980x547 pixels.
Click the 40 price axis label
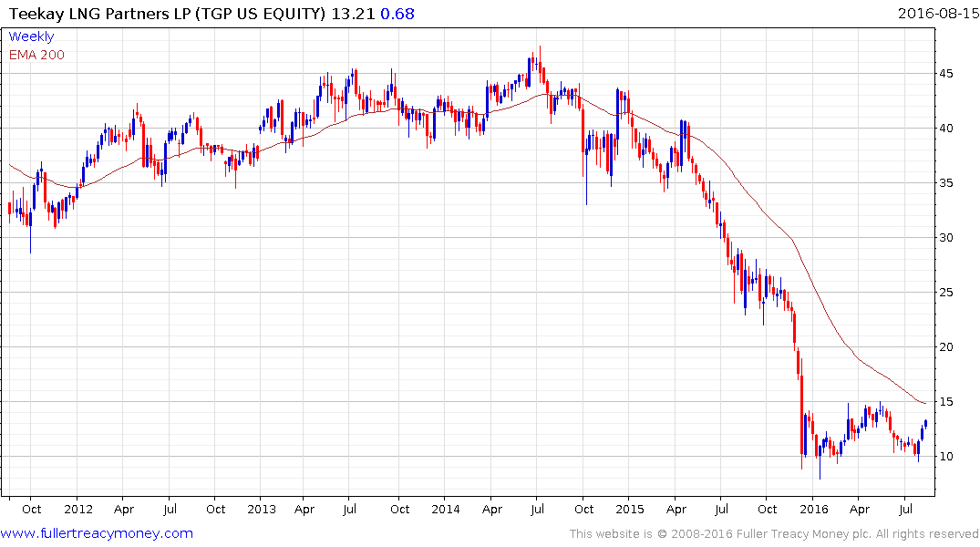(945, 129)
